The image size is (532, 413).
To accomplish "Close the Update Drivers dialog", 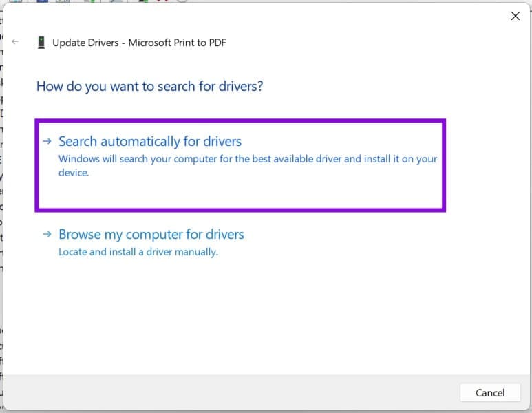I will point(515,16).
